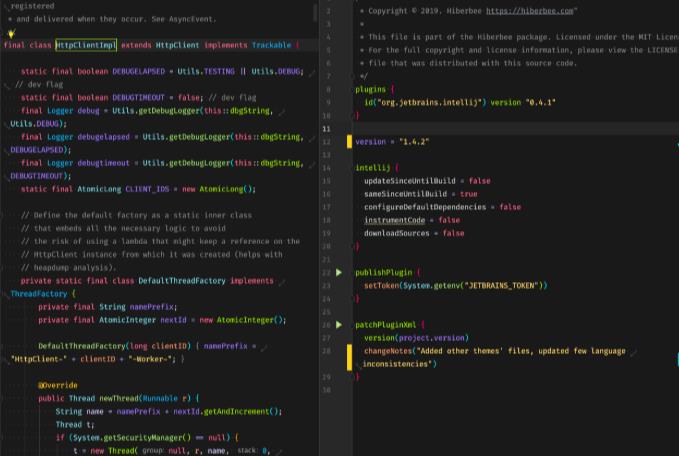Click the DEBUGELAPSED constant declaration

pyautogui.click(x=139, y=71)
